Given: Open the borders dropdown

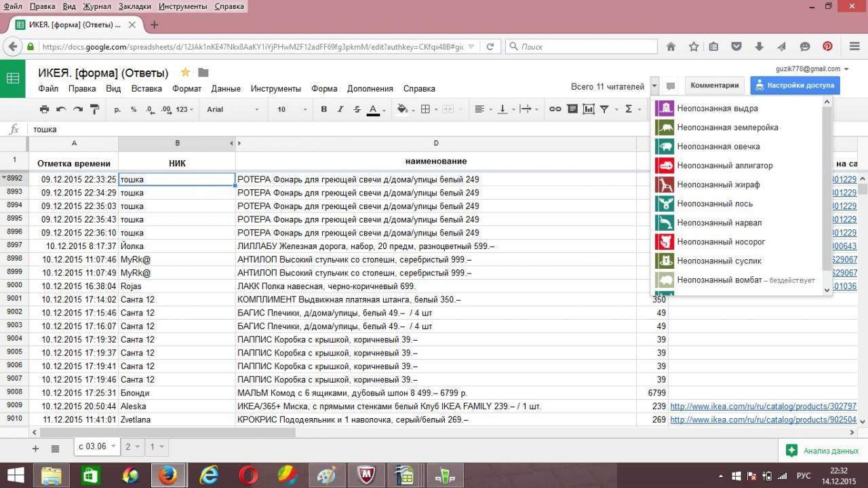Looking at the screenshot, I should click(x=429, y=109).
